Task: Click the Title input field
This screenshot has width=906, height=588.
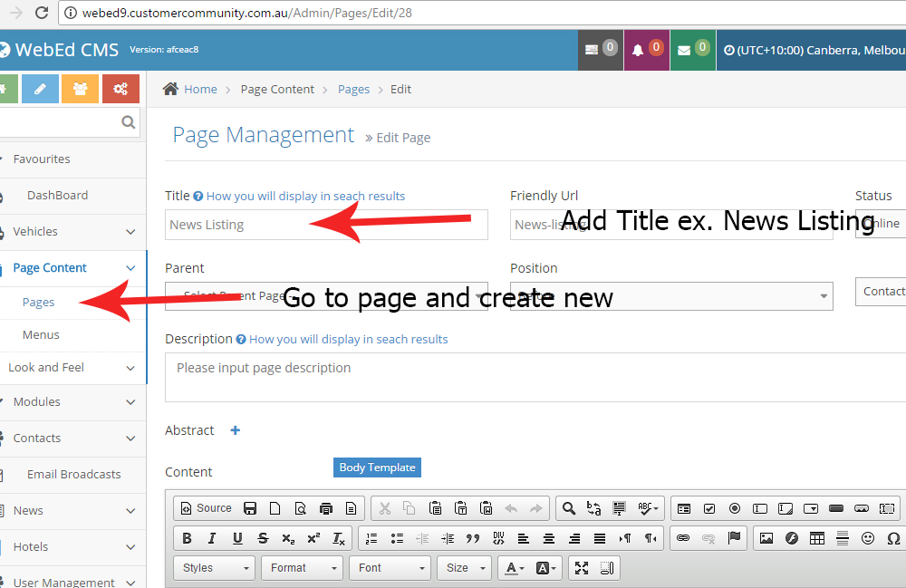Action: [326, 225]
